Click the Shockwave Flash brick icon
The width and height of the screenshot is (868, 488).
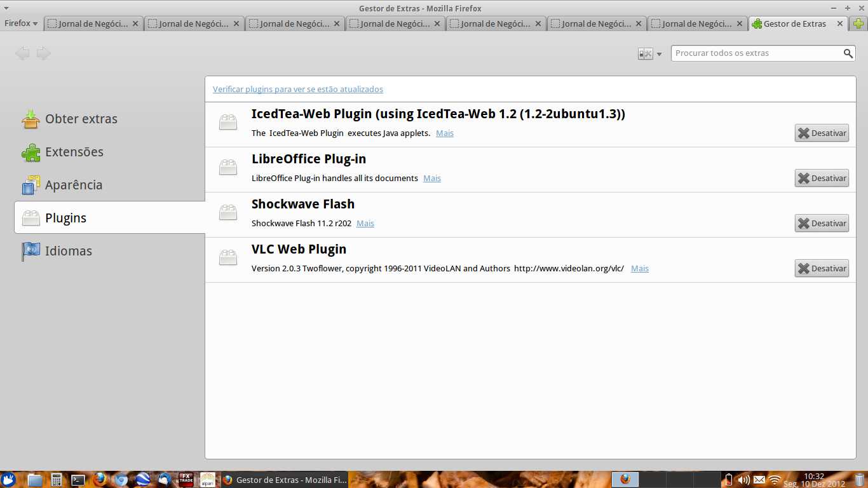[228, 213]
